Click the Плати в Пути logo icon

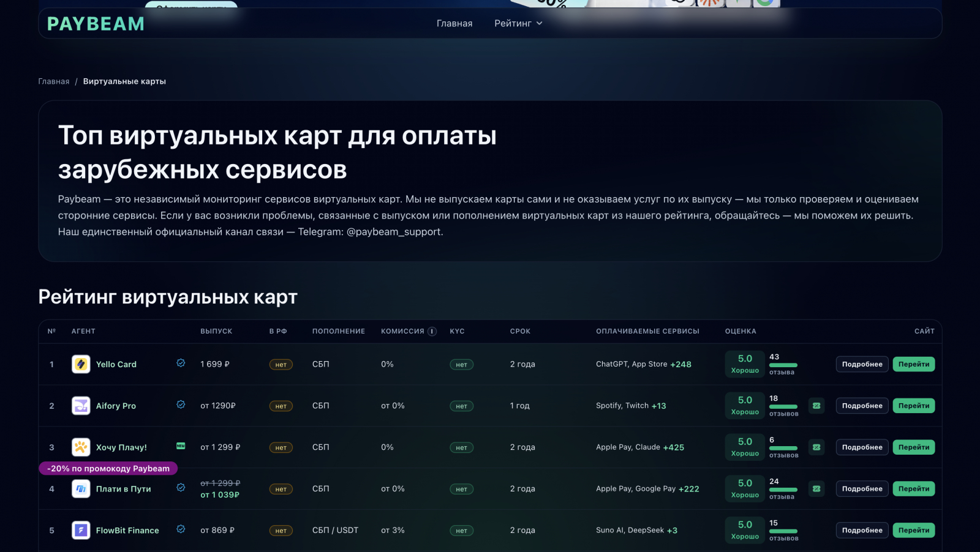tap(81, 489)
